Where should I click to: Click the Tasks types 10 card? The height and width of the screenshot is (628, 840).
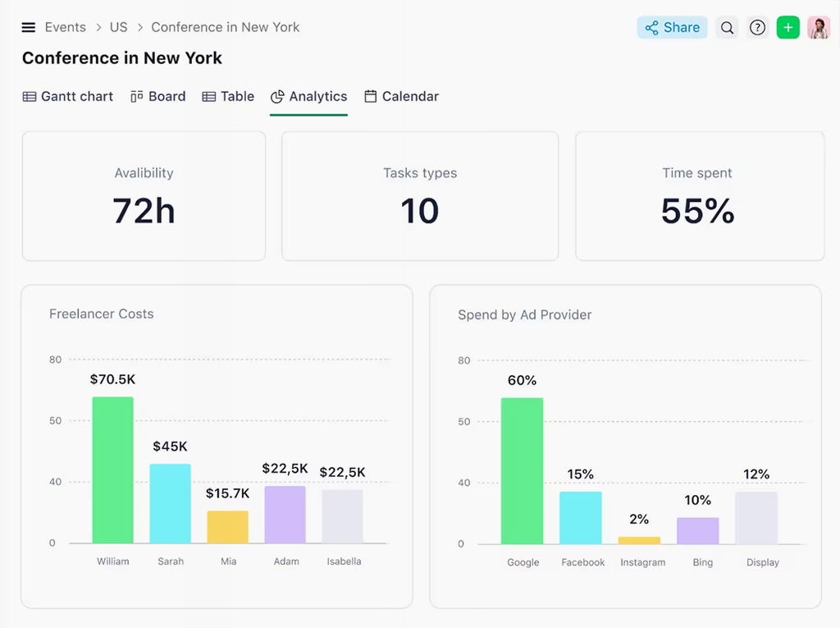coord(420,196)
